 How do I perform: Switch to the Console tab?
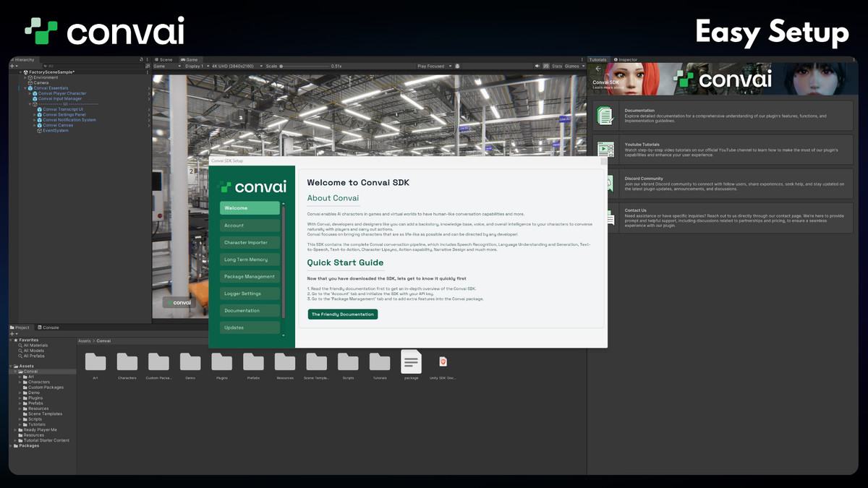[x=49, y=328]
